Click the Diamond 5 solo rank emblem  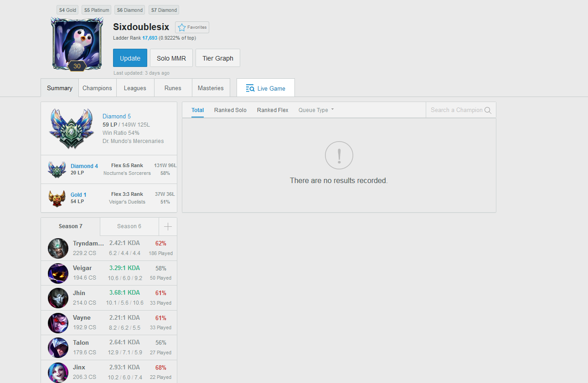72,129
